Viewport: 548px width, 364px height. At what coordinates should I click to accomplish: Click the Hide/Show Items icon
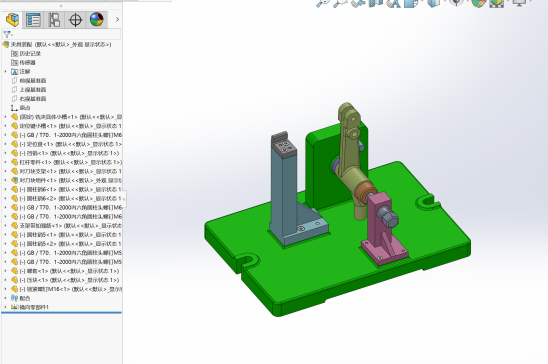456,3
